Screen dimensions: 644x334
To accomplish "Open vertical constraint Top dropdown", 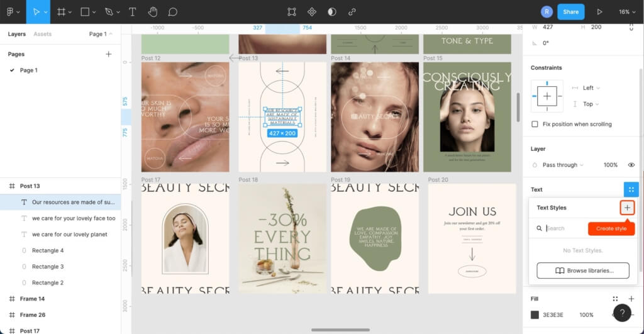I will (x=591, y=104).
